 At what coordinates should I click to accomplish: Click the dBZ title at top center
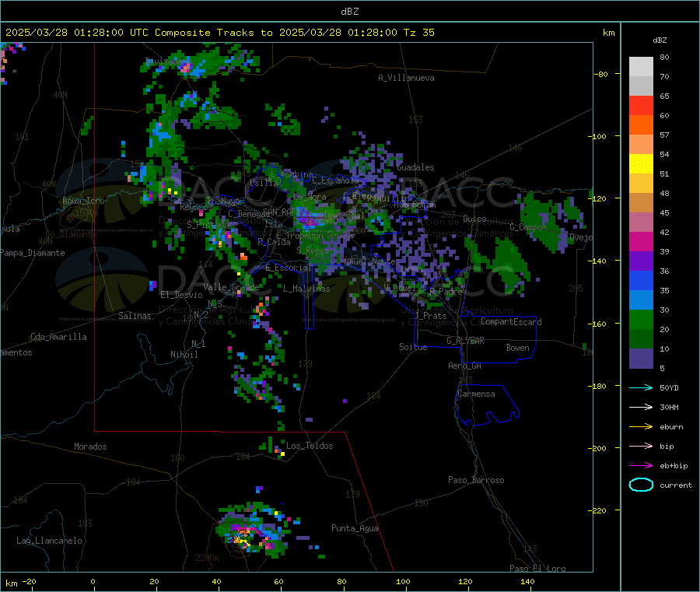[x=349, y=11]
